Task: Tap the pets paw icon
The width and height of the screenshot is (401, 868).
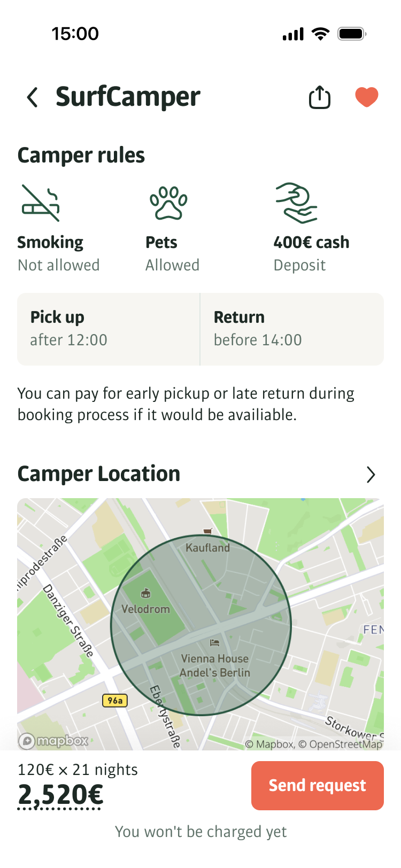Action: (x=168, y=203)
